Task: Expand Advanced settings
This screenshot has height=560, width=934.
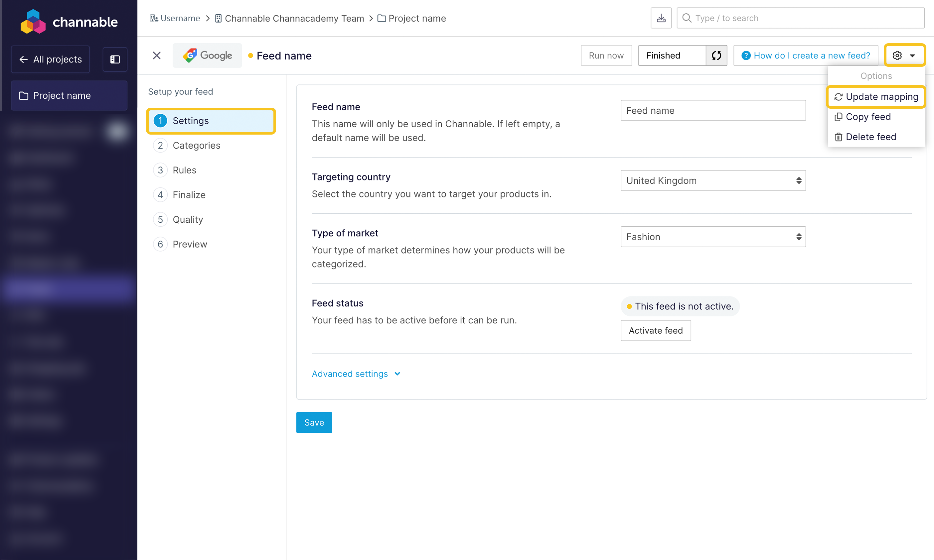Action: 355,374
